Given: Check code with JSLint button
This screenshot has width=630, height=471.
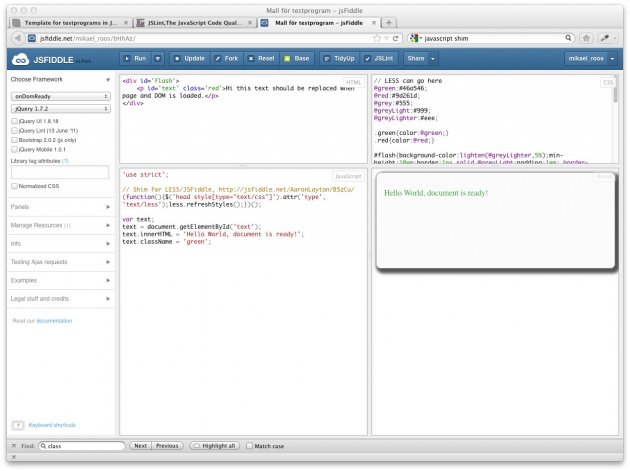Looking at the screenshot, I should (x=379, y=59).
